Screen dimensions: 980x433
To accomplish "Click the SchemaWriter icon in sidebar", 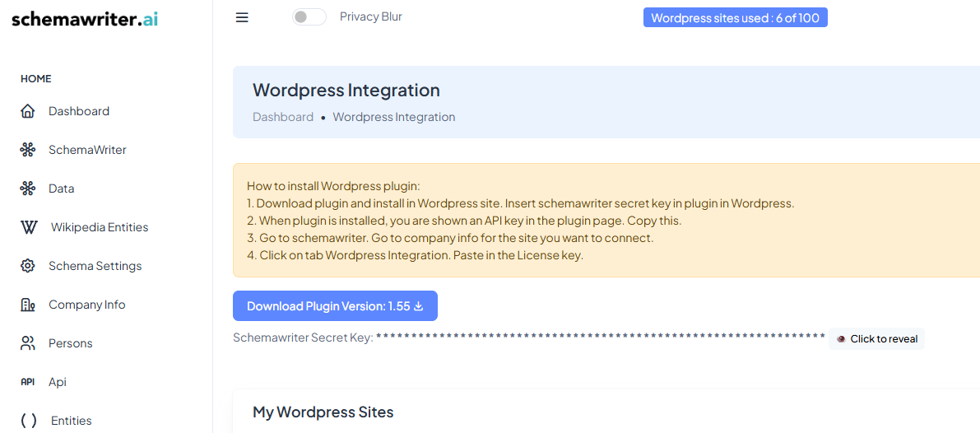I will pos(28,150).
